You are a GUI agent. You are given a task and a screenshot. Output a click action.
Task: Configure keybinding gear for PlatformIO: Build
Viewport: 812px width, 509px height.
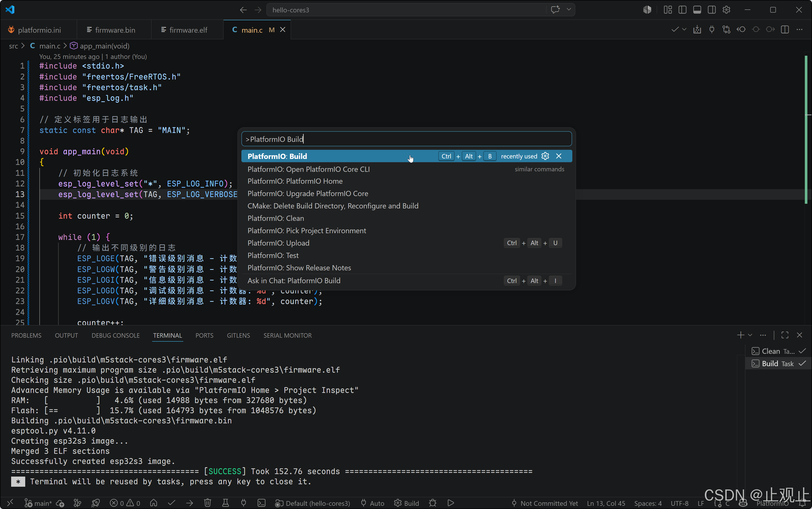[x=545, y=156]
